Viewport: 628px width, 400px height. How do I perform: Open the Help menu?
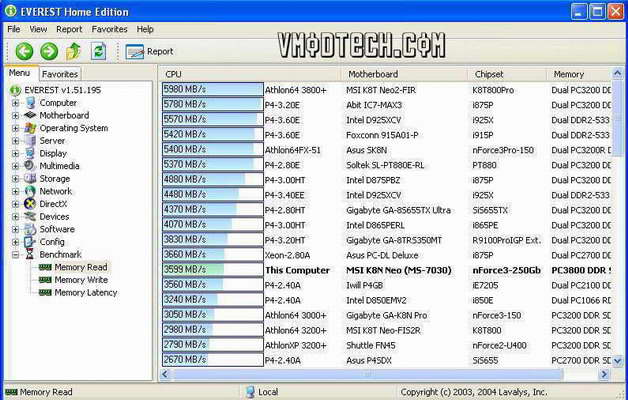(x=145, y=29)
